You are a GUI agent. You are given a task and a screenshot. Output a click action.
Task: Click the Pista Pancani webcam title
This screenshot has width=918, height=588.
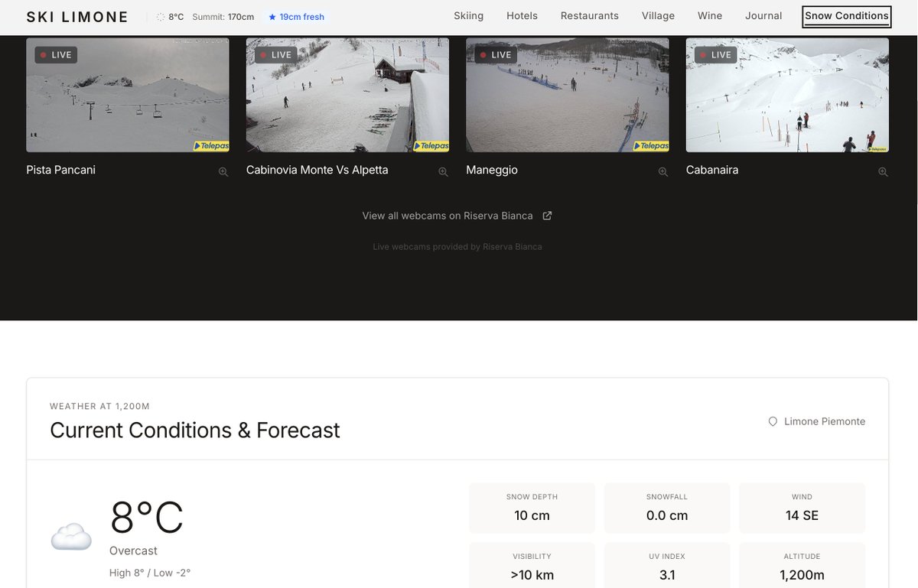pyautogui.click(x=61, y=170)
